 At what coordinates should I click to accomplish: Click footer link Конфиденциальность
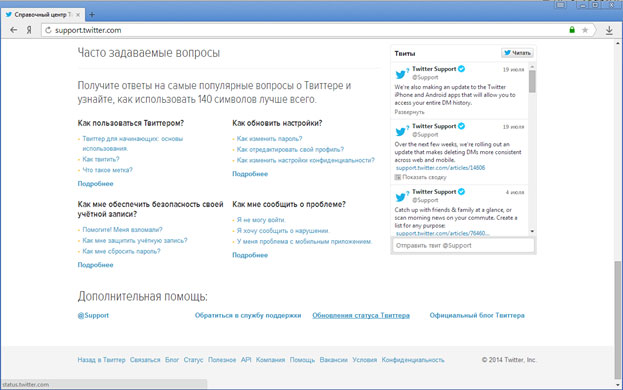(413, 360)
